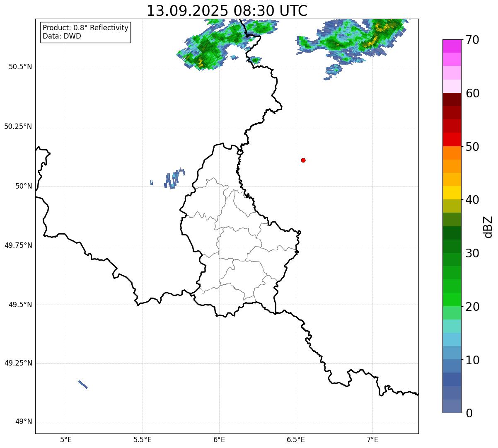Viewport: 498px width, 448px height.
Task: Click the 6.5°E longitude label
Action: 296,439
